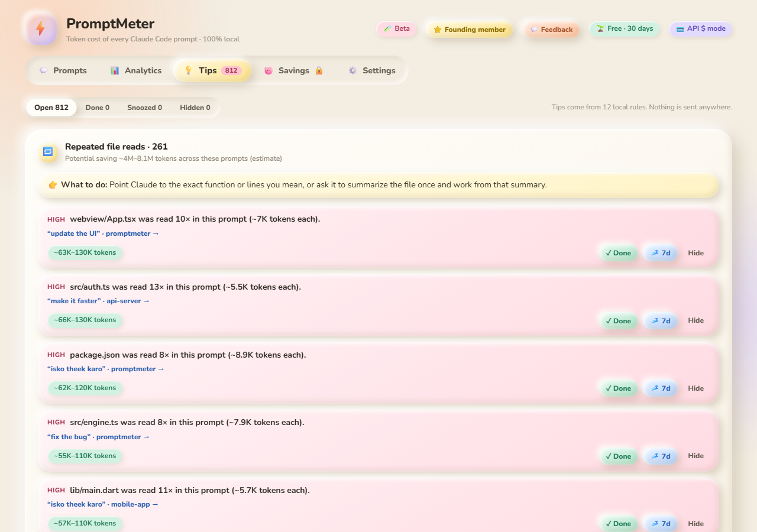Snooze the src/auth.ts tip for 7d
Image resolution: width=757 pixels, height=532 pixels.
pyautogui.click(x=661, y=321)
